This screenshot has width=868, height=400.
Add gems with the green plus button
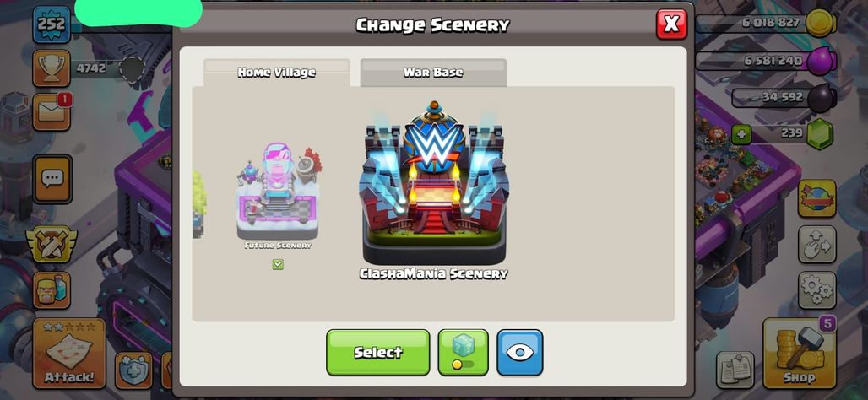(741, 134)
